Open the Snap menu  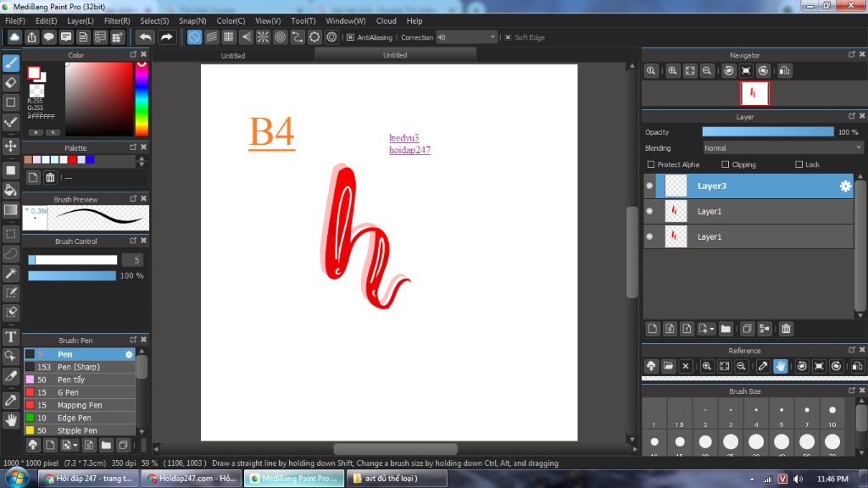192,20
